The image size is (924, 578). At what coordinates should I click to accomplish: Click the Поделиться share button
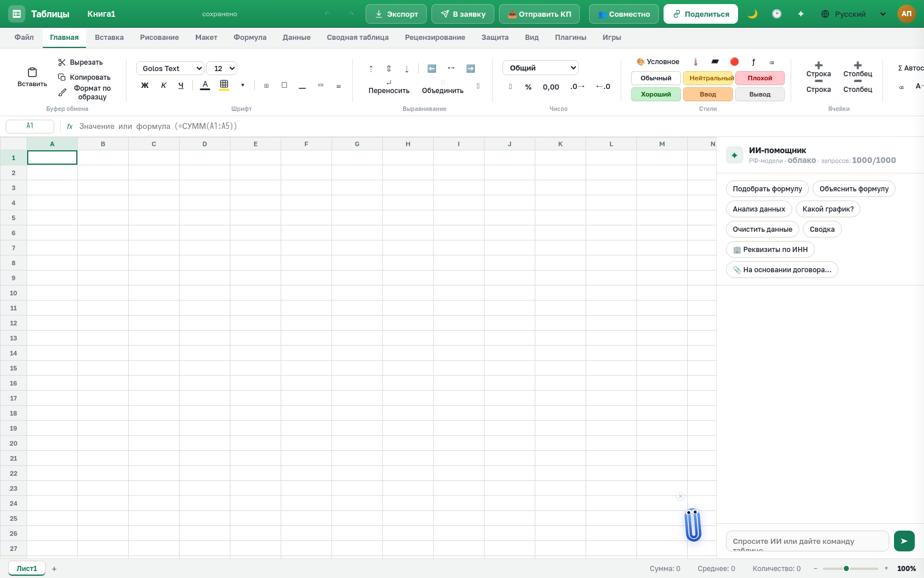[x=701, y=14]
